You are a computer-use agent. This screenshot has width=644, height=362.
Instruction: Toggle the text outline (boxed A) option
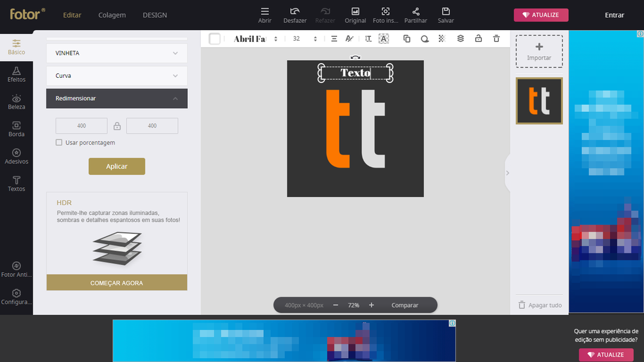[384, 39]
